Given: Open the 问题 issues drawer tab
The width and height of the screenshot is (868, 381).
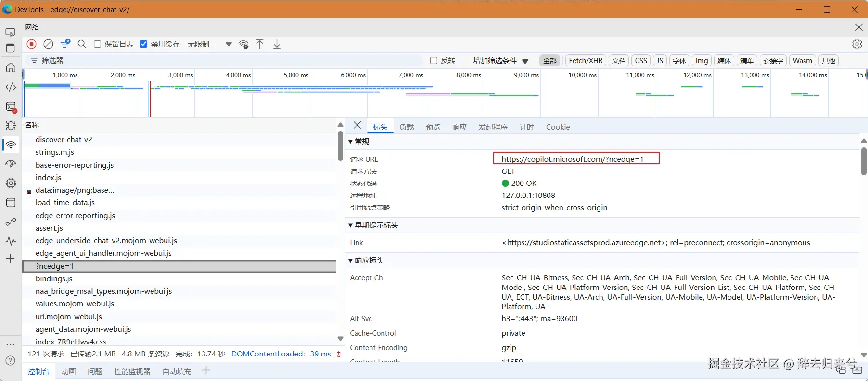Looking at the screenshot, I should [95, 371].
